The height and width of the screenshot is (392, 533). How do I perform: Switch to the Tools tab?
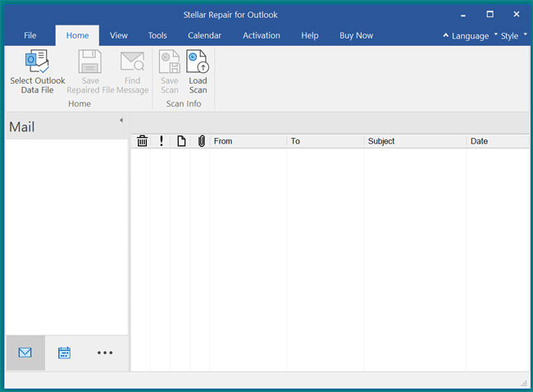point(157,35)
